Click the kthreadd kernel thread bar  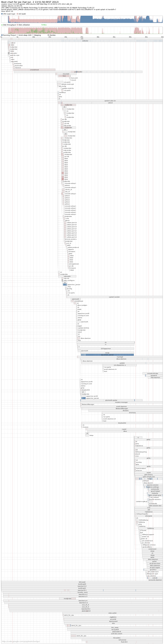tap(82, 582)
